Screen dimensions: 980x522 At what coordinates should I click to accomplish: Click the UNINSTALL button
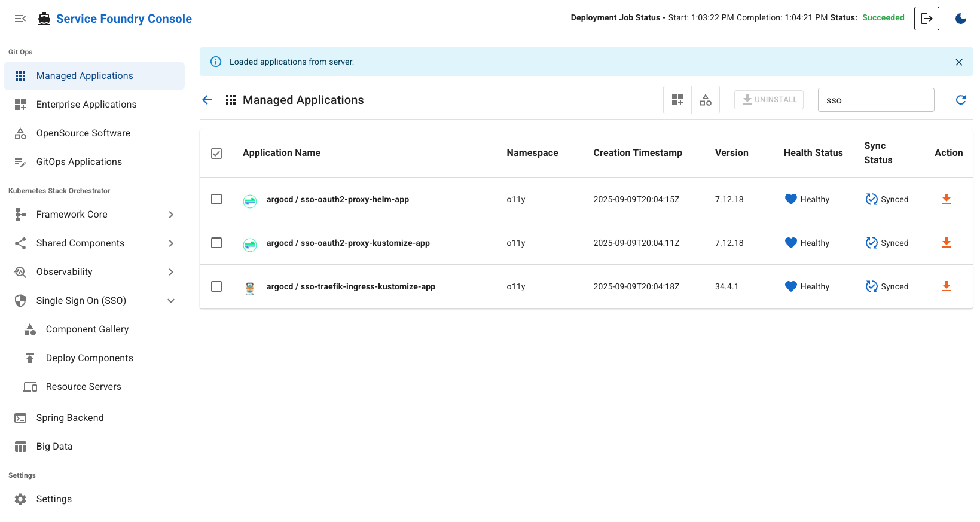click(769, 100)
